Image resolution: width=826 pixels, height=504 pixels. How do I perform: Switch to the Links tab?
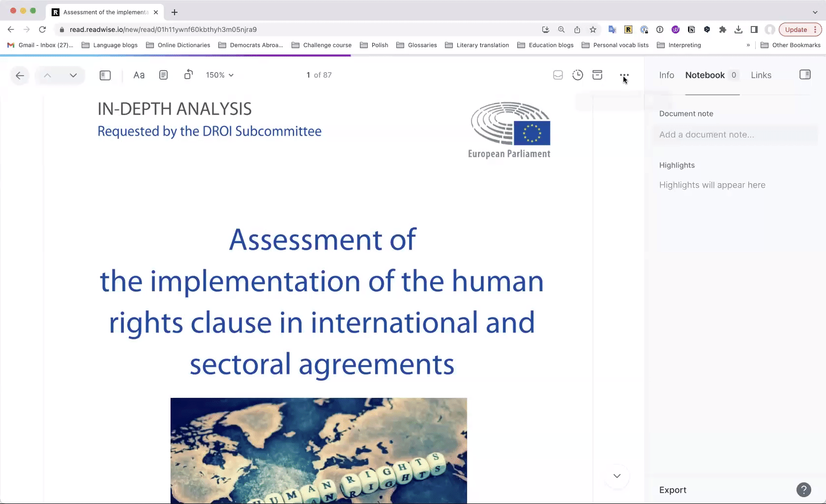point(761,75)
